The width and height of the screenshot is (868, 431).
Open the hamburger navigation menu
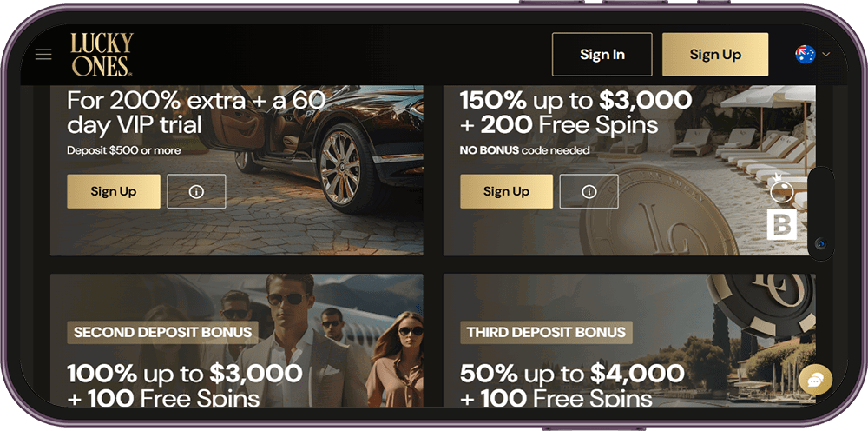coord(43,54)
